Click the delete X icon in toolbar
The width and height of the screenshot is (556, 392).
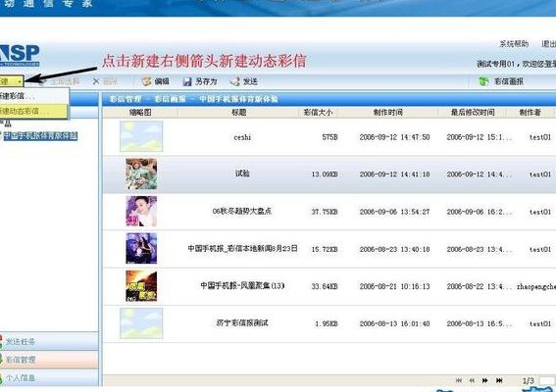[x=96, y=81]
